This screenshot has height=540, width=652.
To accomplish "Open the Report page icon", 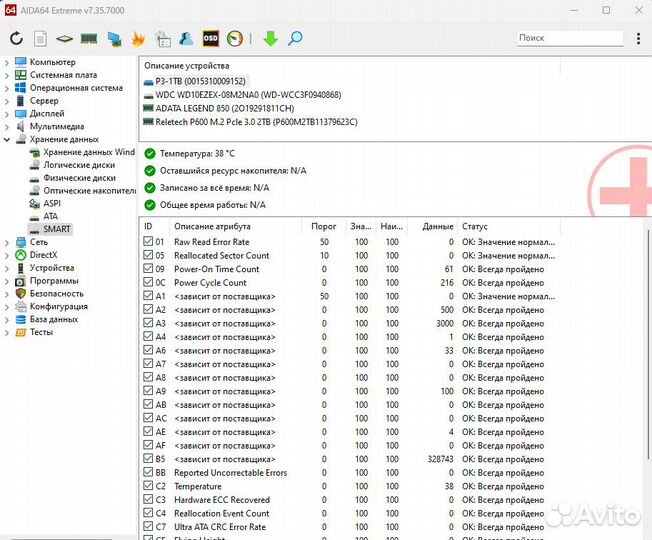I will tap(40, 39).
